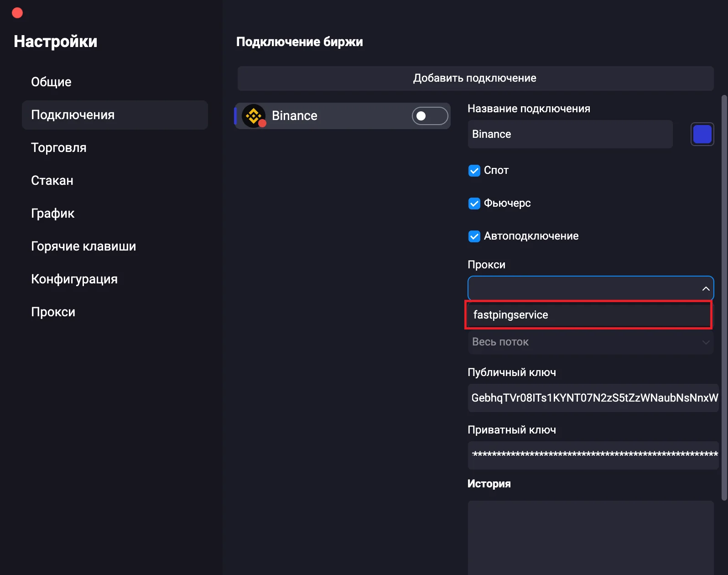Open Горячие клавиши settings
Screen dimensions: 728x575
pyautogui.click(x=83, y=246)
